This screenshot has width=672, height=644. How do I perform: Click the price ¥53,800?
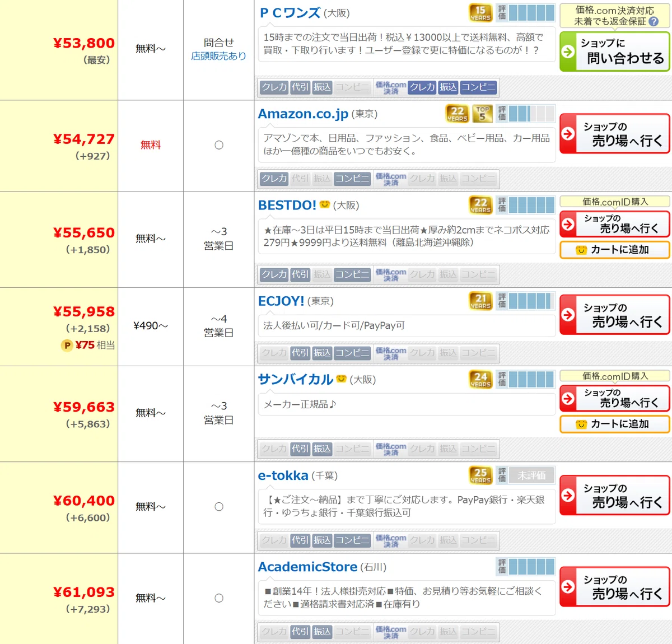coord(84,43)
